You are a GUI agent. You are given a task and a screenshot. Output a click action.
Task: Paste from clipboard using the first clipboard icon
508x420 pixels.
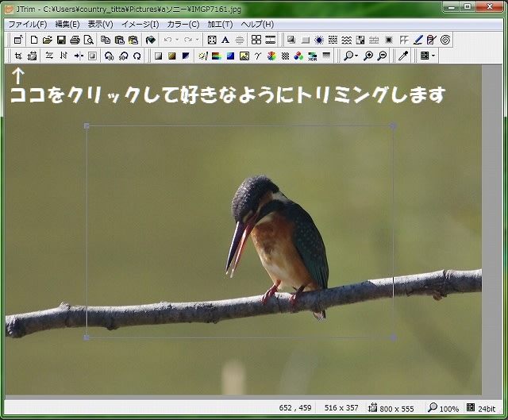coord(120,40)
